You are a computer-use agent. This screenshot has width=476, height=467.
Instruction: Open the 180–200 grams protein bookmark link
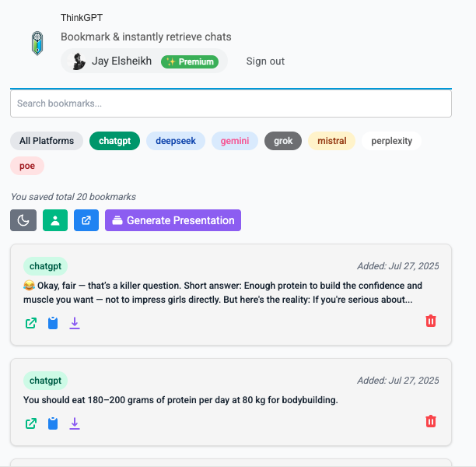[31, 423]
